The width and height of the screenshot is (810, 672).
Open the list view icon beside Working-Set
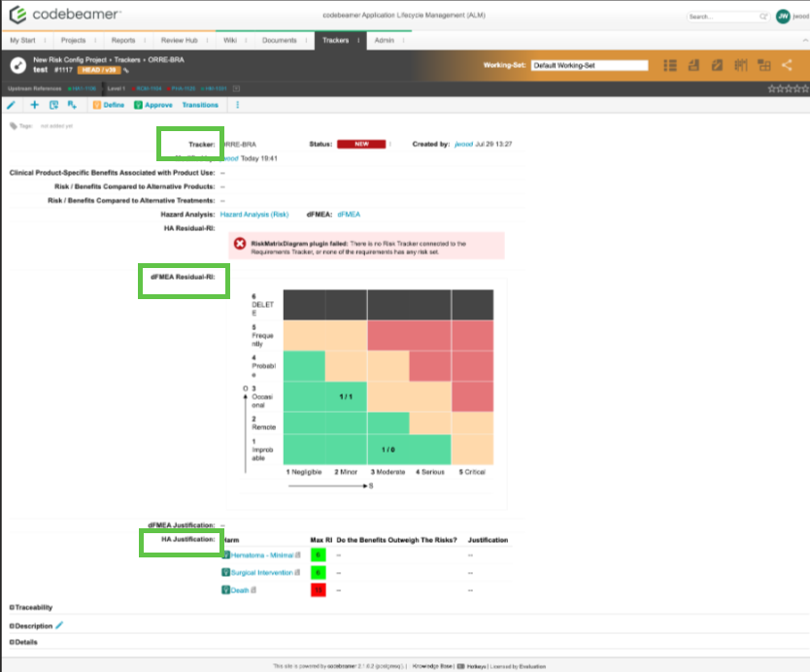point(670,65)
